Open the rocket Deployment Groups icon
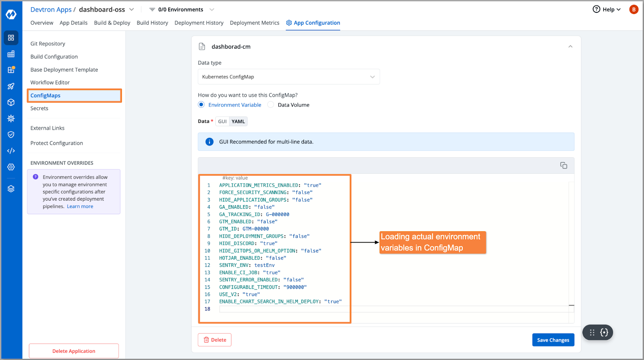The image size is (644, 360). click(11, 86)
